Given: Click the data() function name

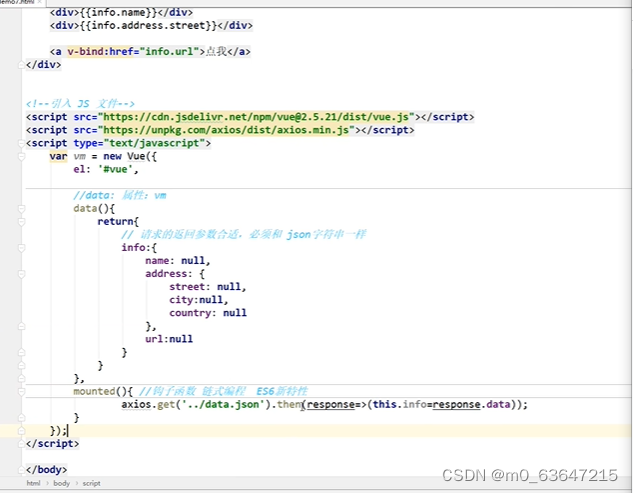Looking at the screenshot, I should 85,209.
